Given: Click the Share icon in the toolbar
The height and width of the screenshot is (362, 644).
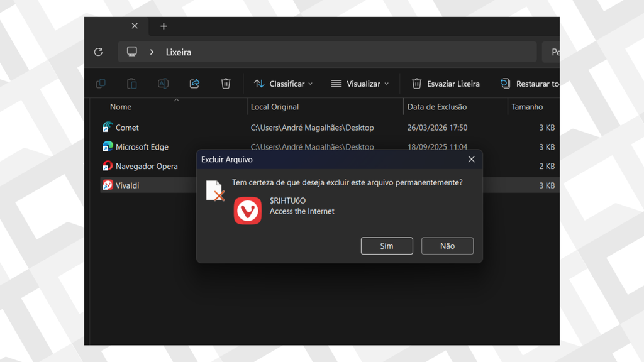Looking at the screenshot, I should [194, 84].
